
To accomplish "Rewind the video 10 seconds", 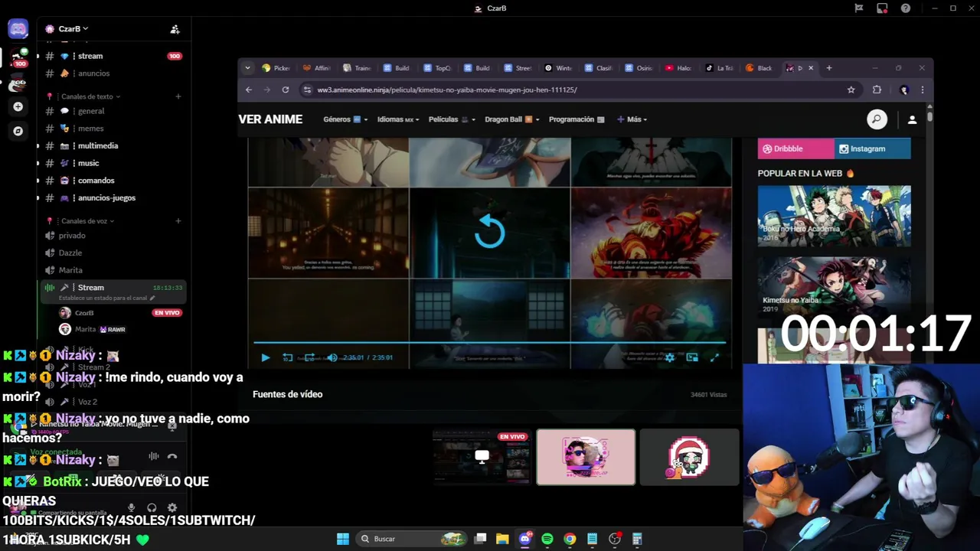I will tap(287, 357).
